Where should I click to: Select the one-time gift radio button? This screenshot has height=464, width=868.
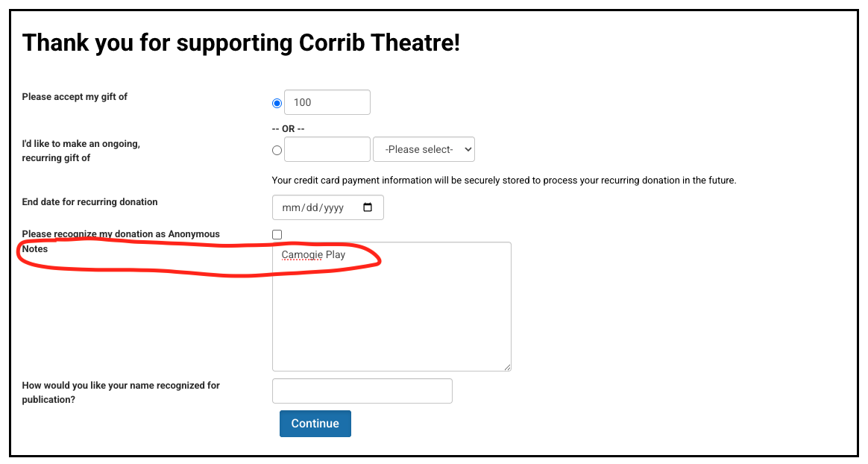click(277, 104)
